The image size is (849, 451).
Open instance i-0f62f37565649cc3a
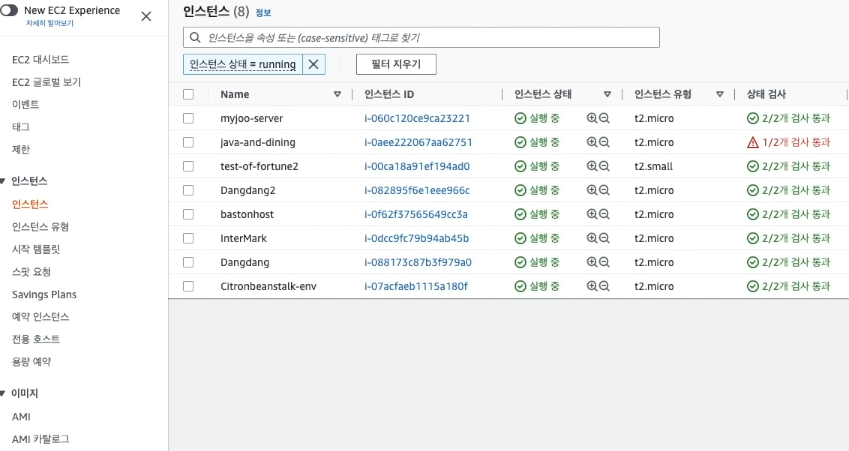tap(416, 214)
